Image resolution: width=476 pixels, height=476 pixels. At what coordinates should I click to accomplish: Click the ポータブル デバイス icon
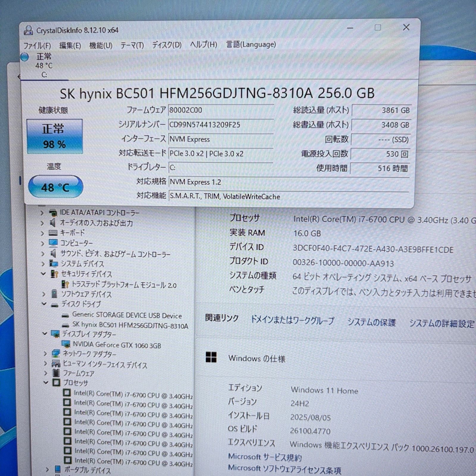58,470
